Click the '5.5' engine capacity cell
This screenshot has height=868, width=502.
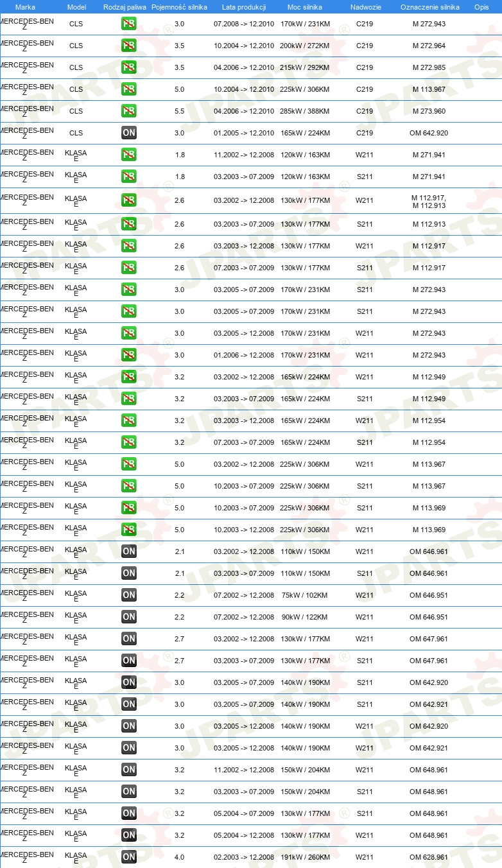coord(179,111)
